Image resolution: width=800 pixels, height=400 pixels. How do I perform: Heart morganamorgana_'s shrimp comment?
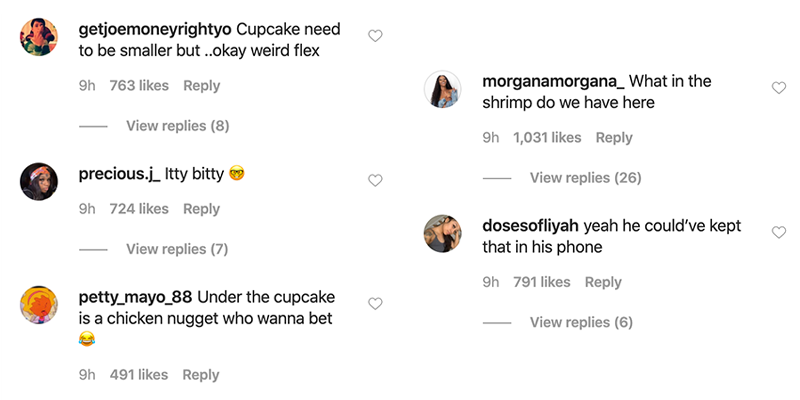tap(779, 88)
